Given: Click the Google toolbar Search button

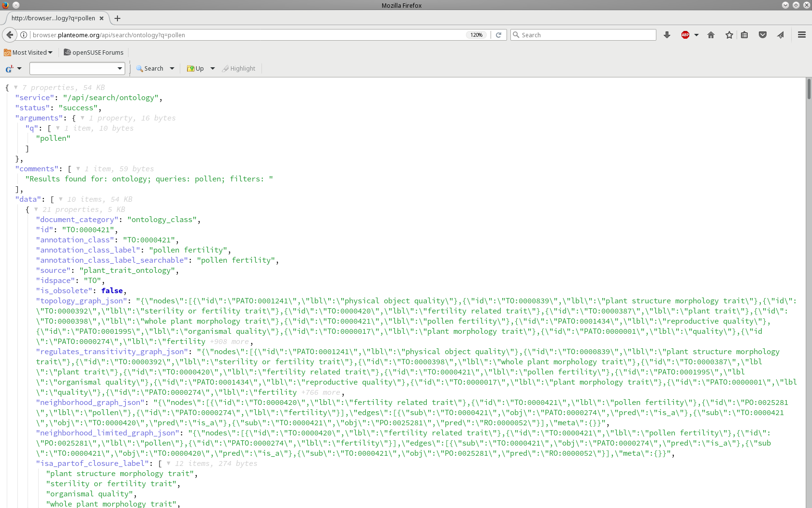Looking at the screenshot, I should (150, 69).
